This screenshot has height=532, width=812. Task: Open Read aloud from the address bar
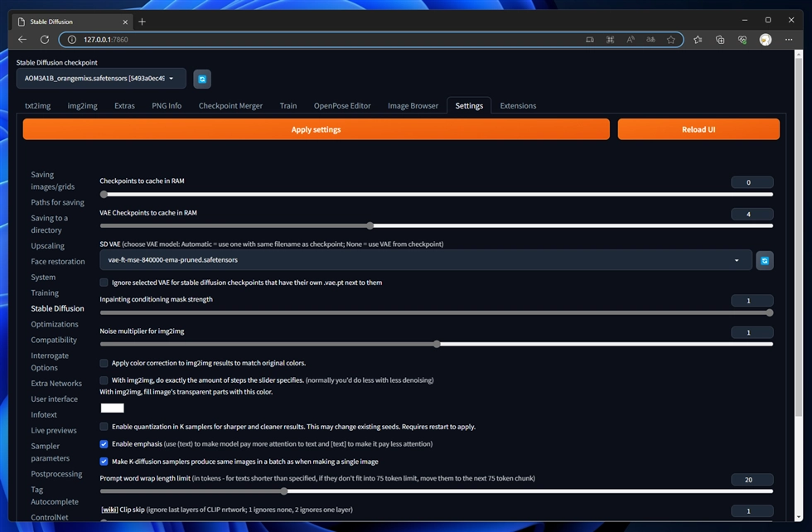click(x=631, y=40)
